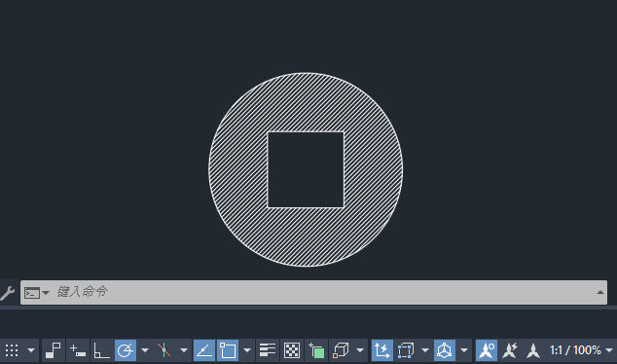Image resolution: width=617 pixels, height=364 pixels.
Task: Disable Object Snap Tracking
Action: pos(204,350)
